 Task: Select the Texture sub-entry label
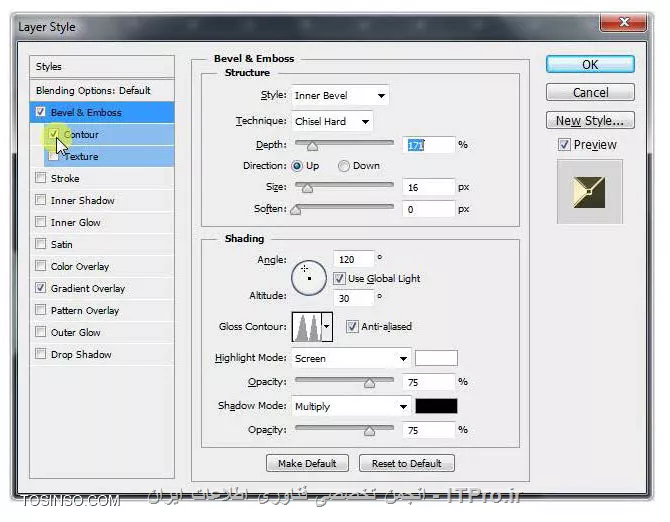click(81, 157)
